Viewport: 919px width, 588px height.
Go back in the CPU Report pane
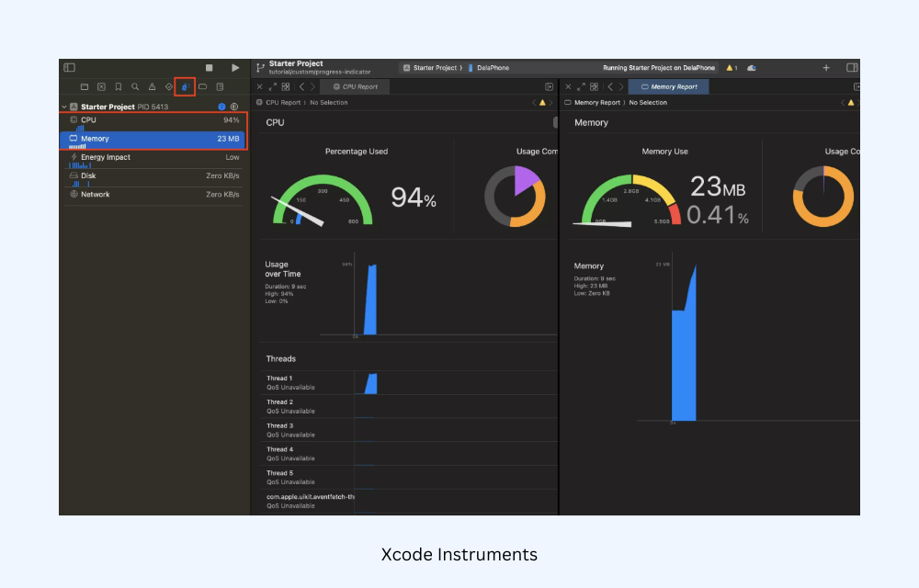point(301,86)
